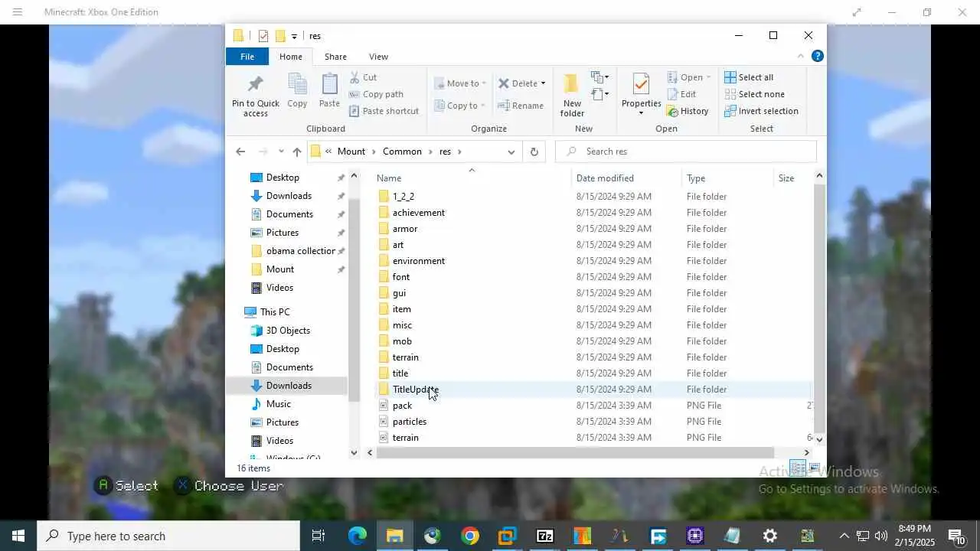Open History in ribbon
The width and height of the screenshot is (980, 551).
pos(688,111)
